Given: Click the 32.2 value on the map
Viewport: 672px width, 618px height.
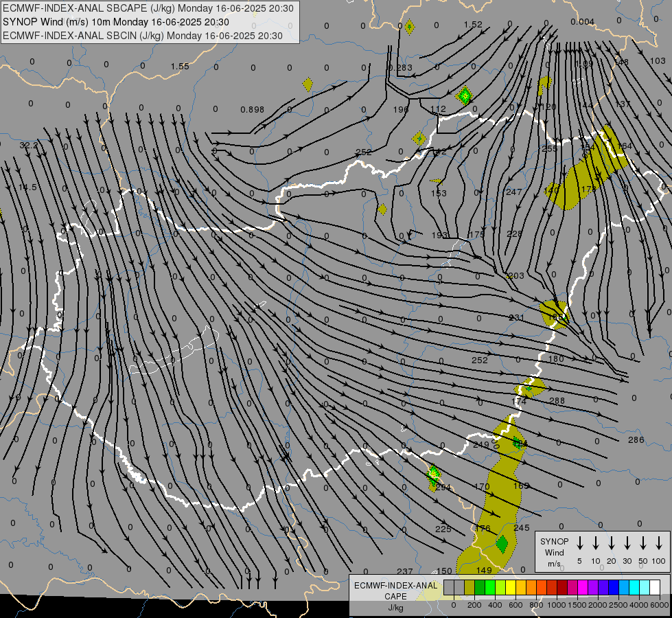Looking at the screenshot, I should point(29,146).
